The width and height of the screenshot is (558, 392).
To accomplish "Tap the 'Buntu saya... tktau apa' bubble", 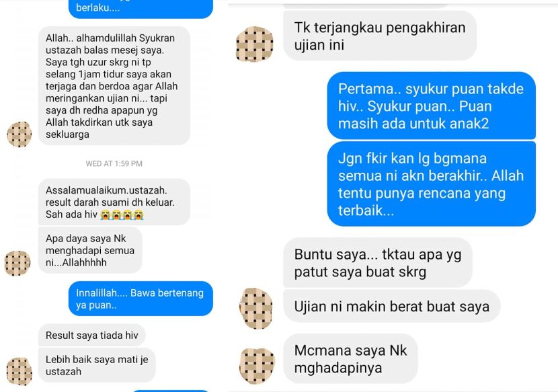I will point(378,263).
